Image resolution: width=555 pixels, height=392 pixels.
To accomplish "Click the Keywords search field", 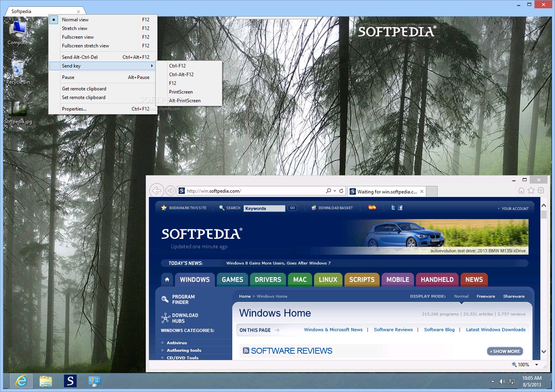I will (x=264, y=208).
